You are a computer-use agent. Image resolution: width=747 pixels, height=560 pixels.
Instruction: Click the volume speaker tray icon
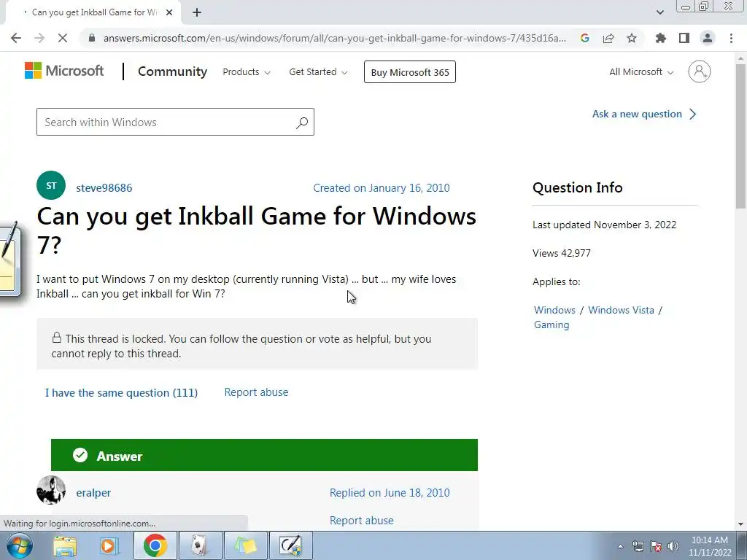click(673, 546)
